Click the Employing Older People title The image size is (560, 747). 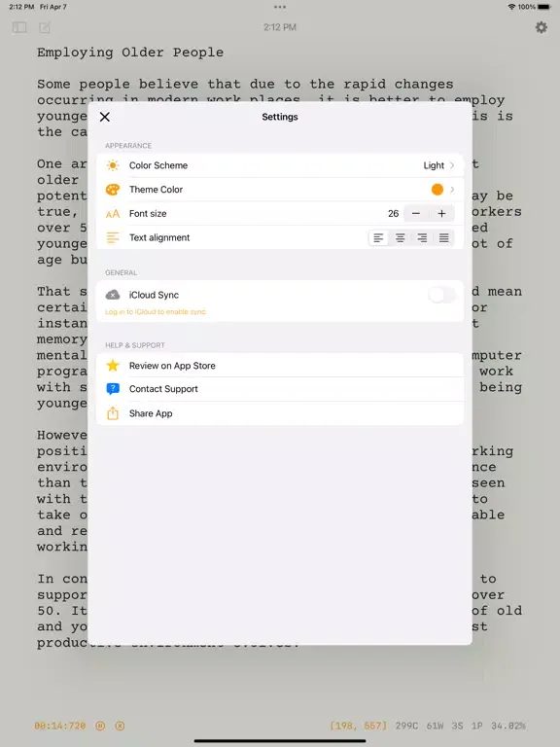130,53
